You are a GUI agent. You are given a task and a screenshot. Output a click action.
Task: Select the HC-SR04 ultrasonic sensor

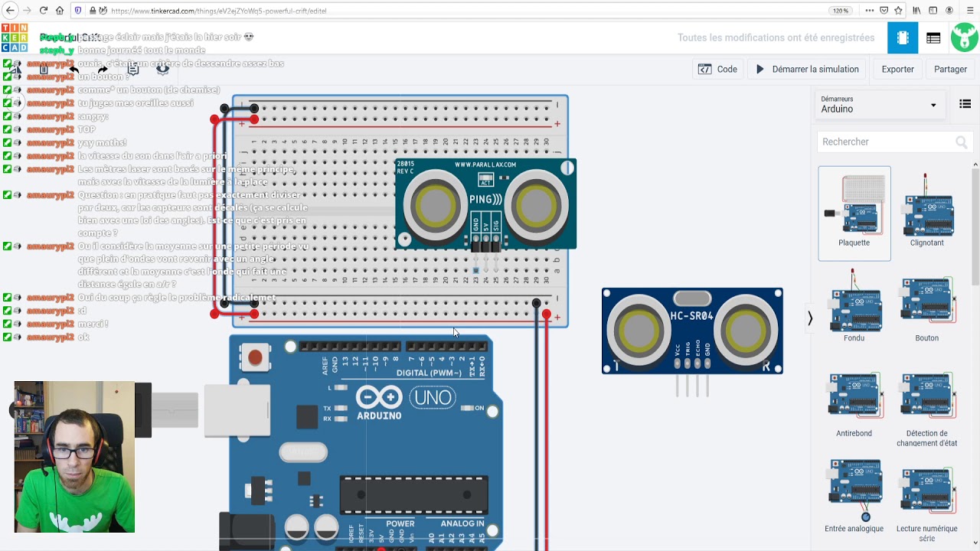(692, 331)
